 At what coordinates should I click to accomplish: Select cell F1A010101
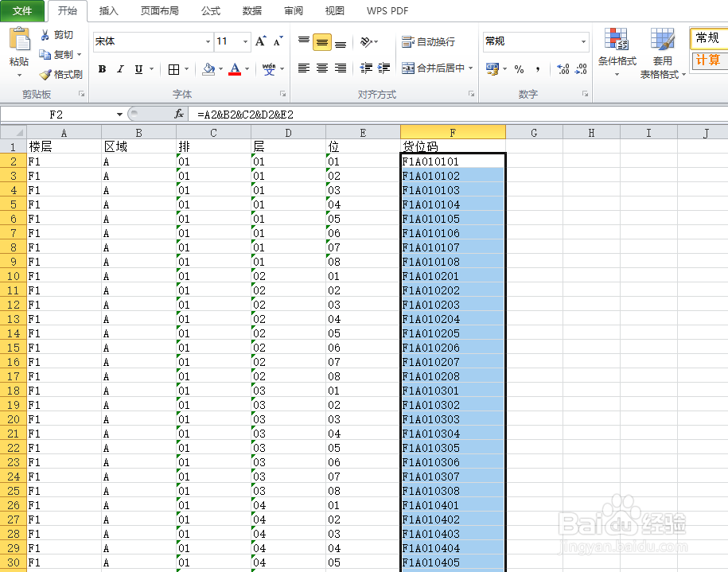453,161
